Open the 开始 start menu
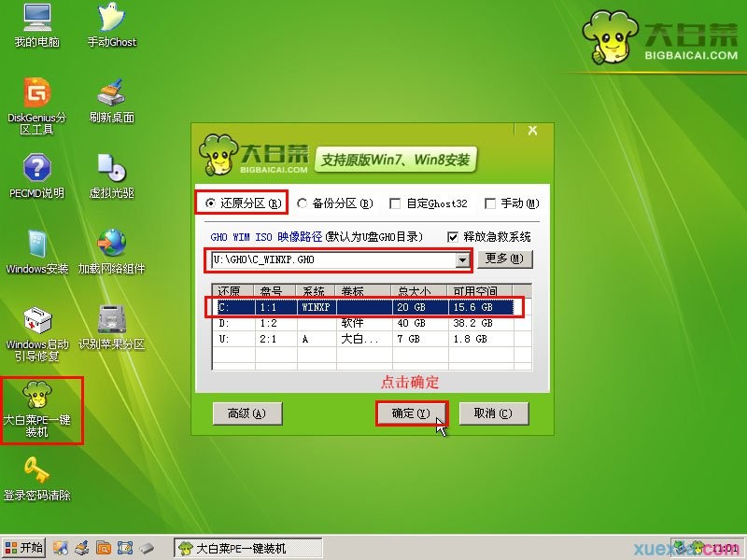747x560 pixels. (23, 548)
